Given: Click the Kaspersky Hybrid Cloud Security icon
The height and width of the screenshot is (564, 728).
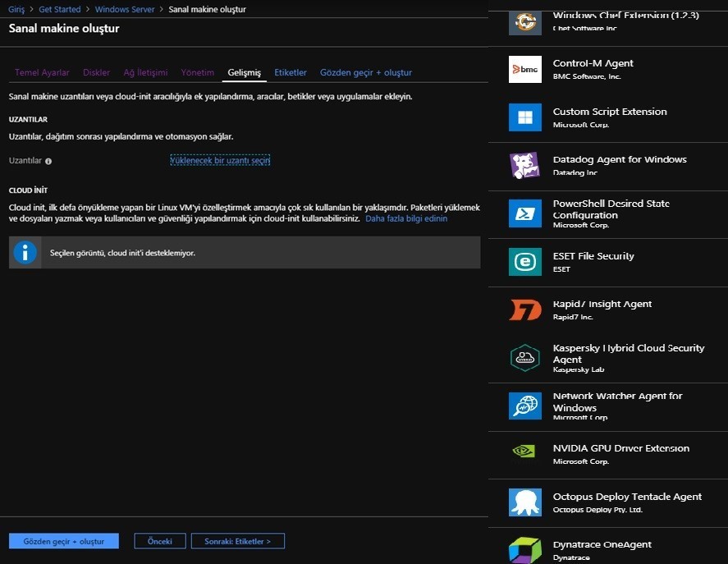Looking at the screenshot, I should (525, 358).
